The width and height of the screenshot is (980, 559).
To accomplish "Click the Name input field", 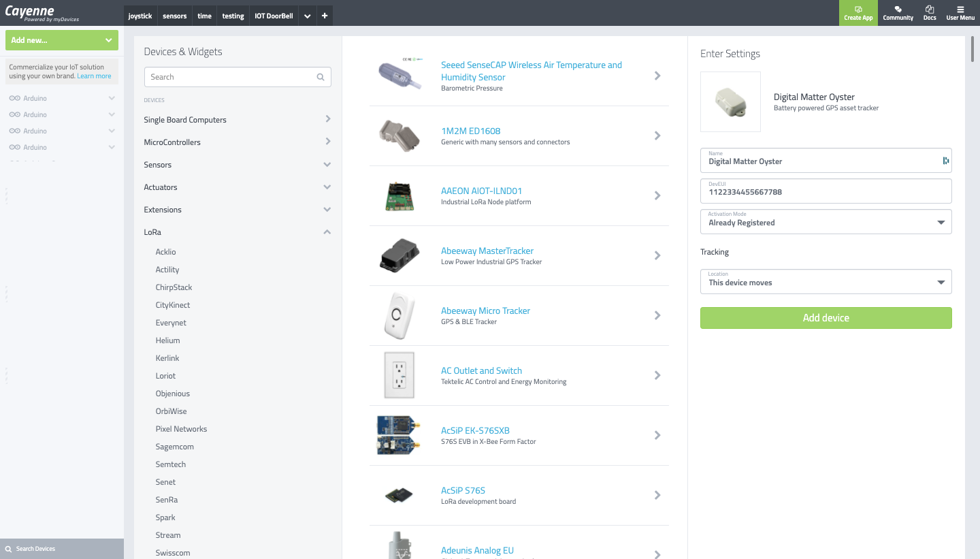I will point(826,160).
